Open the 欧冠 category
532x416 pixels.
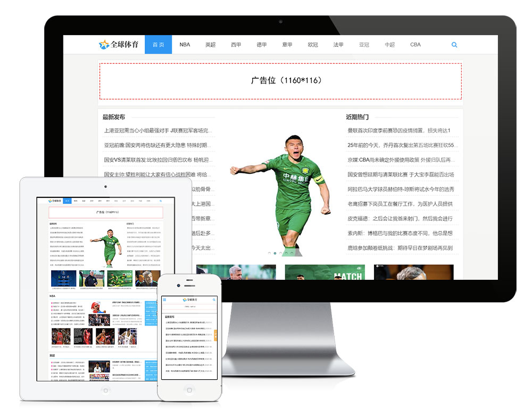click(313, 45)
